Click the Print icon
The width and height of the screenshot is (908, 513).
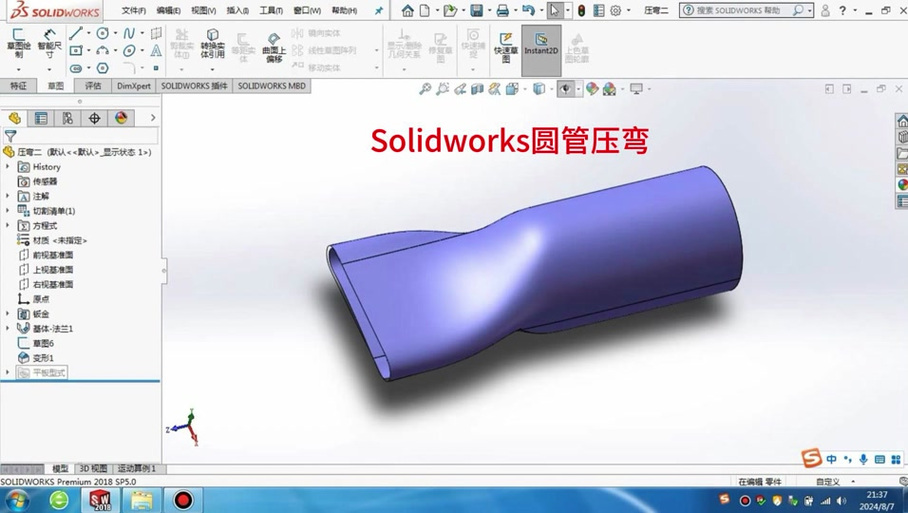[503, 10]
